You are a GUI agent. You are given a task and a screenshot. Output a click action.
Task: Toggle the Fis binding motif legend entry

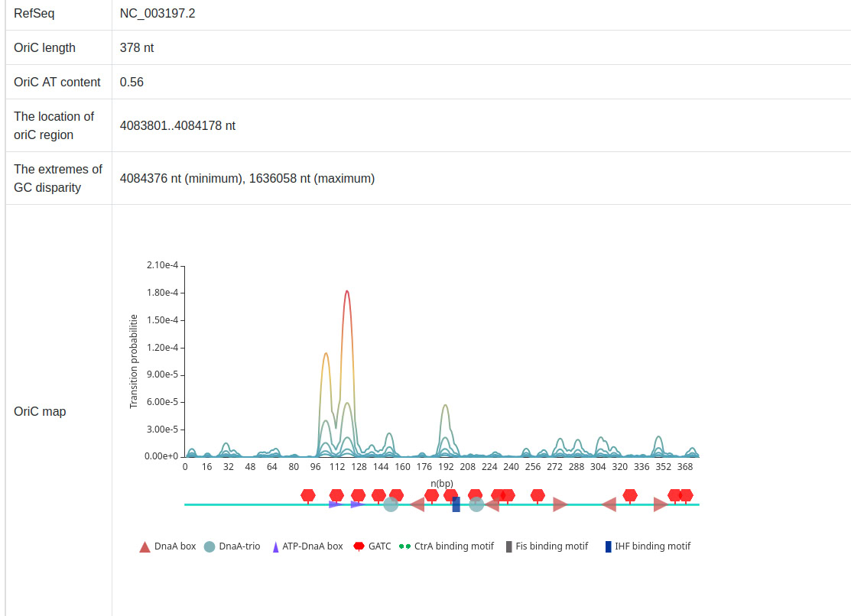click(547, 546)
